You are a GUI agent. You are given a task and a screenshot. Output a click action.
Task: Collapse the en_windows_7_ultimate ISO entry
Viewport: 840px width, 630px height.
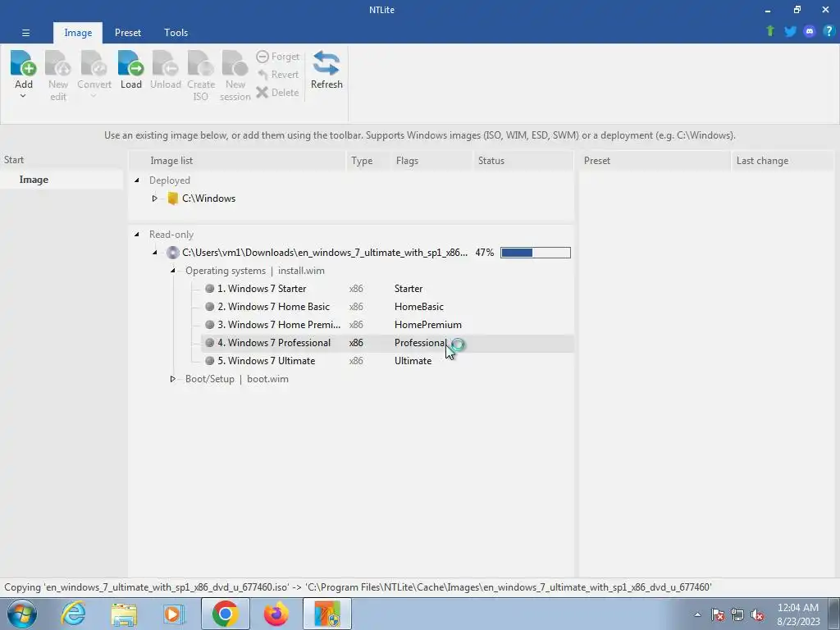155,253
